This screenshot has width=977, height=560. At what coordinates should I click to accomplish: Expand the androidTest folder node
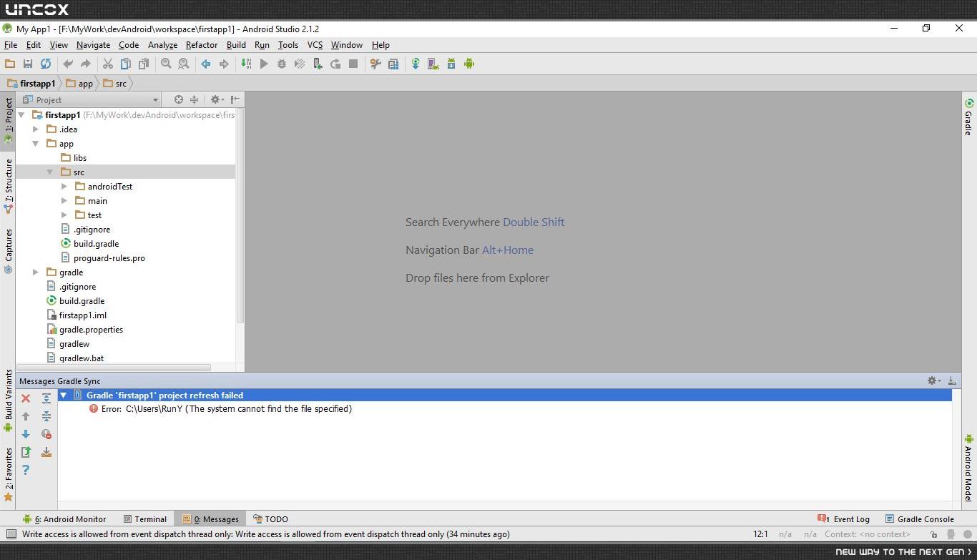pyautogui.click(x=64, y=186)
